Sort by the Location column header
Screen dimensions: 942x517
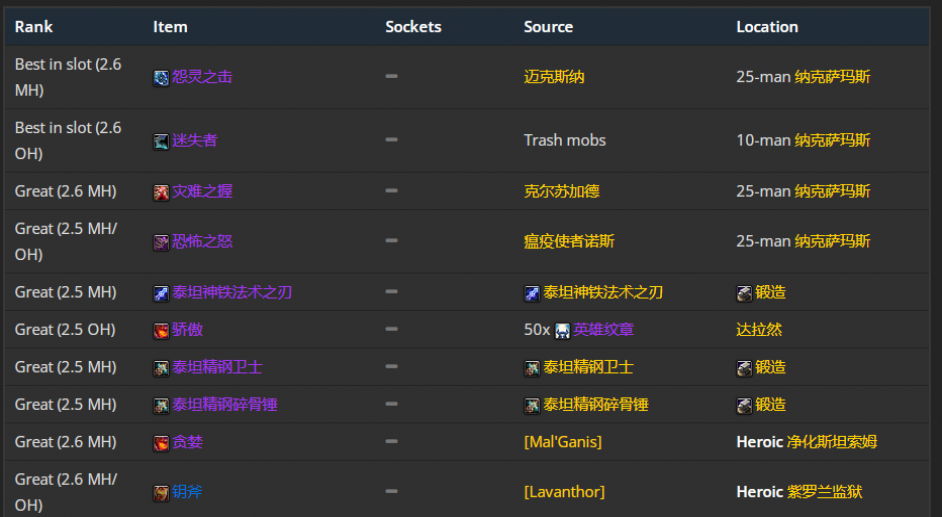tap(767, 27)
